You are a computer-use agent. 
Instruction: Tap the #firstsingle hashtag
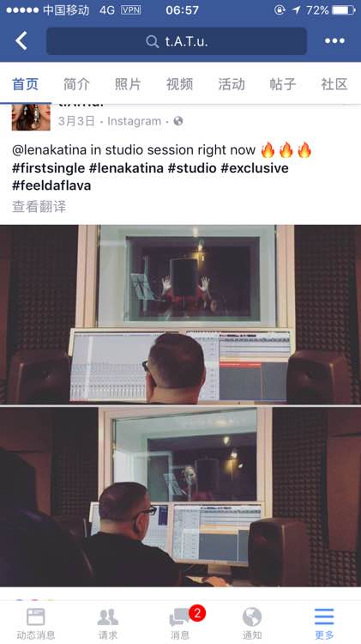click(x=48, y=168)
